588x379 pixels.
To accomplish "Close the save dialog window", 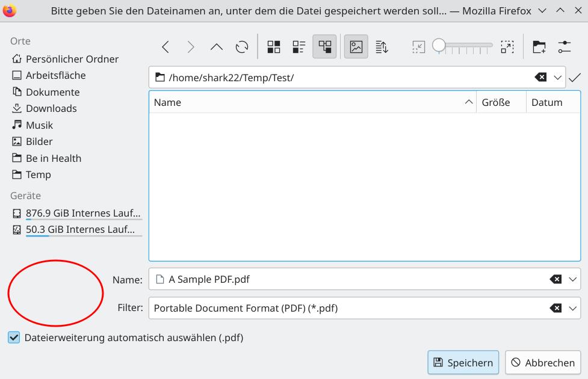I will click(578, 10).
